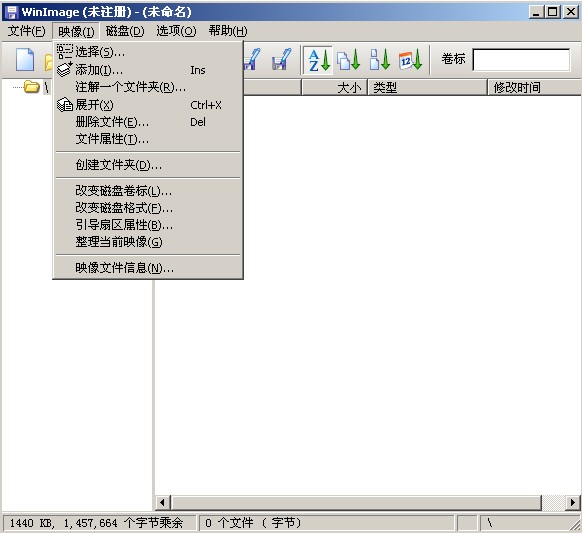The image size is (582, 533).
Task: Choose 改变磁盘卷标(L)... menu entry
Action: (148, 191)
